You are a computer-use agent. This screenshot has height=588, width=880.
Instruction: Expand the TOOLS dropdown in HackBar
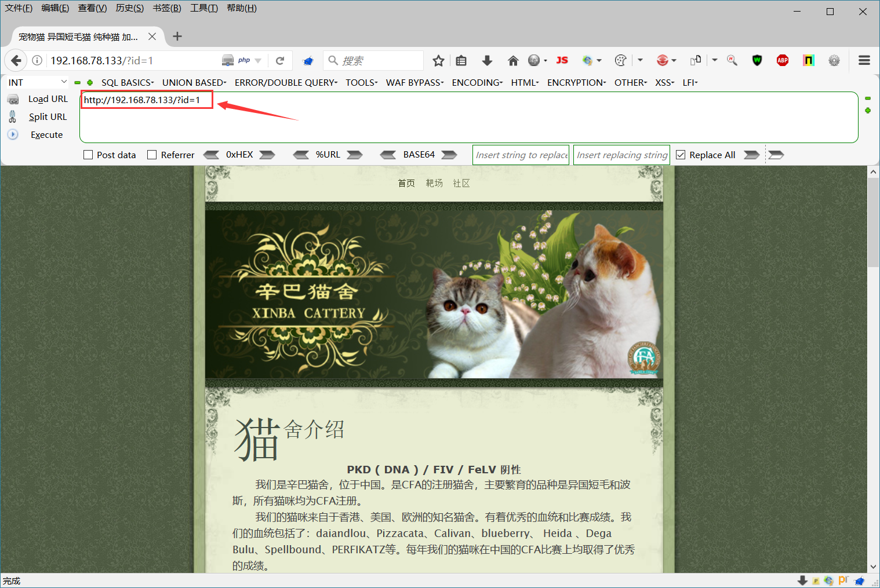[362, 82]
